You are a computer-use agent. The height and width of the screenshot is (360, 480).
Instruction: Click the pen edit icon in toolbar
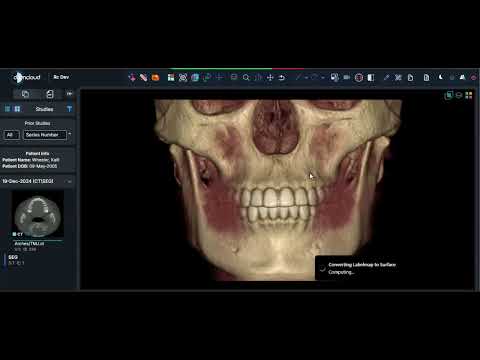point(386,77)
